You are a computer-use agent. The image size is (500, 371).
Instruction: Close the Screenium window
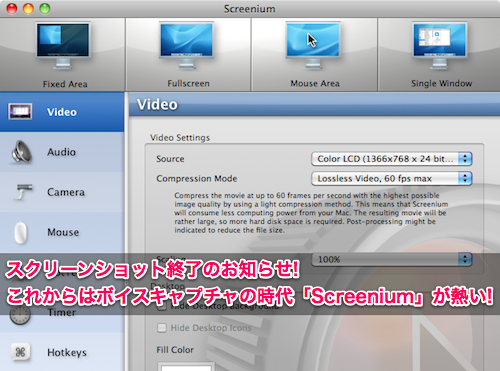12,9
